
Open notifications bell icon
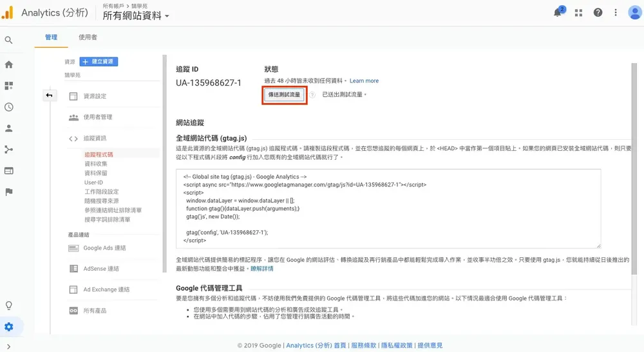point(558,12)
